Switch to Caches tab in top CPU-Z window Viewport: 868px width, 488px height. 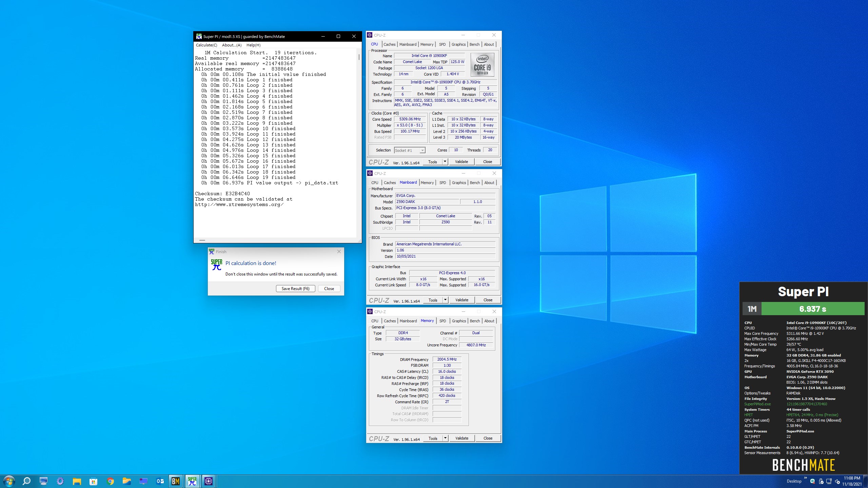389,44
